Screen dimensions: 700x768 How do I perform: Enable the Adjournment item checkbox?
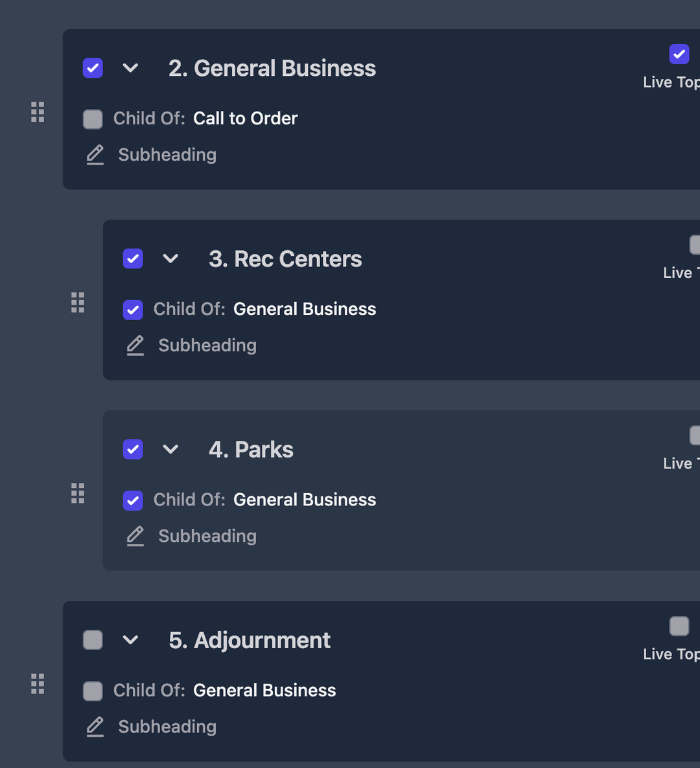pos(93,640)
